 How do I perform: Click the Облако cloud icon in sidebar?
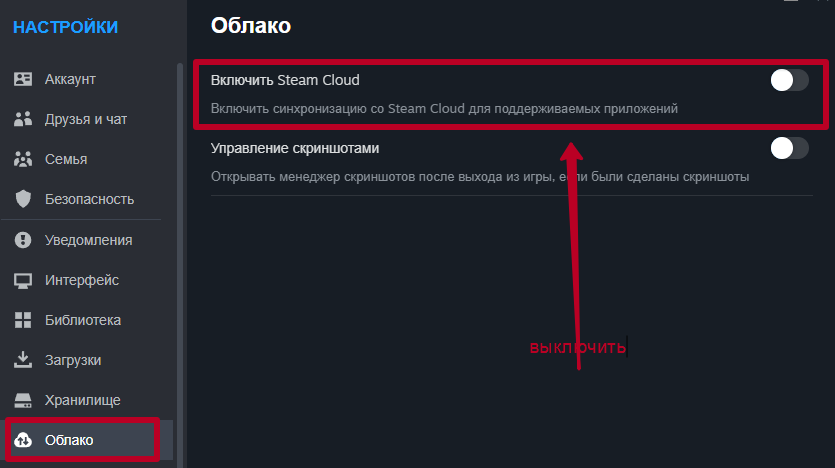click(x=24, y=441)
